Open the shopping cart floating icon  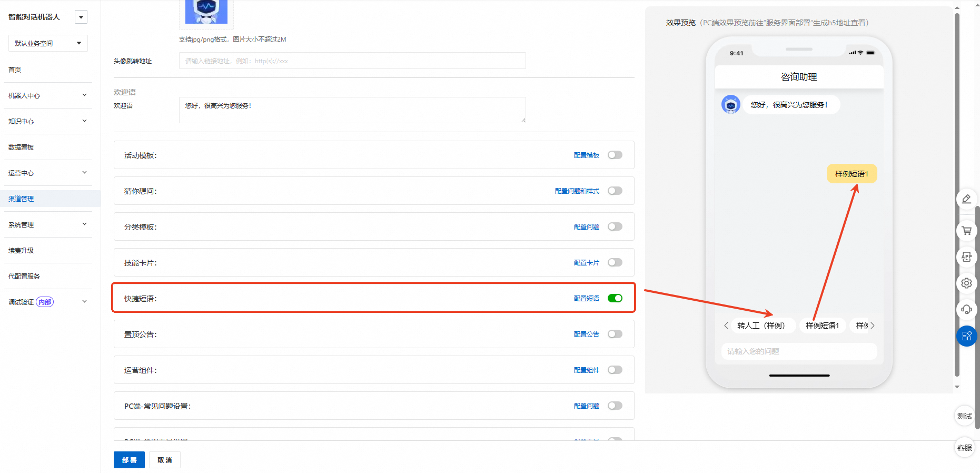click(966, 231)
